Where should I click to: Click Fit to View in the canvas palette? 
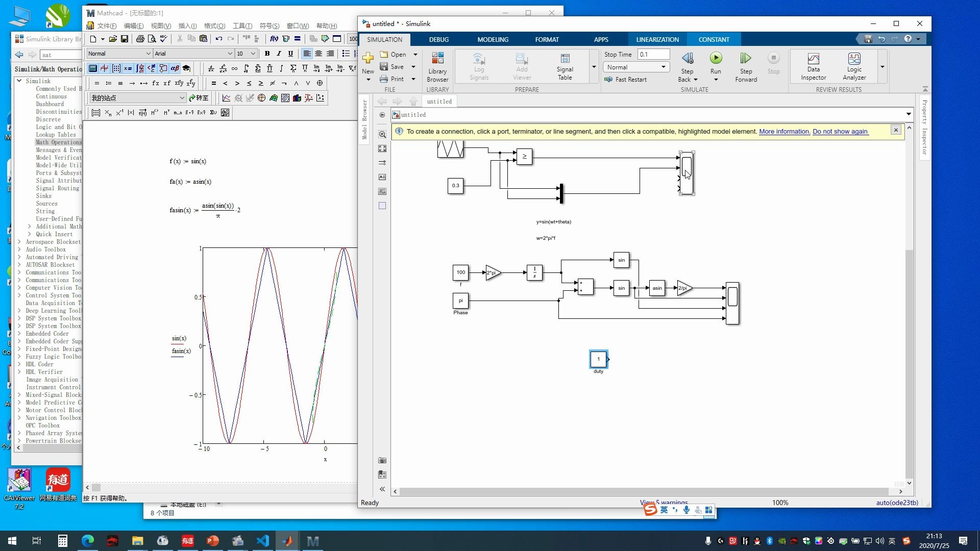(382, 148)
